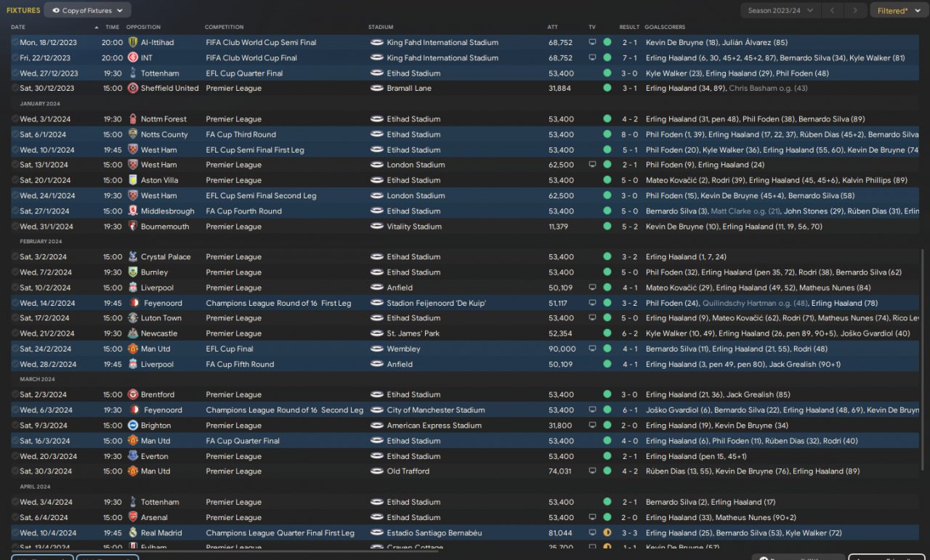Click the Aston Villa club badge
This screenshot has width=930, height=560.
pyautogui.click(x=133, y=180)
